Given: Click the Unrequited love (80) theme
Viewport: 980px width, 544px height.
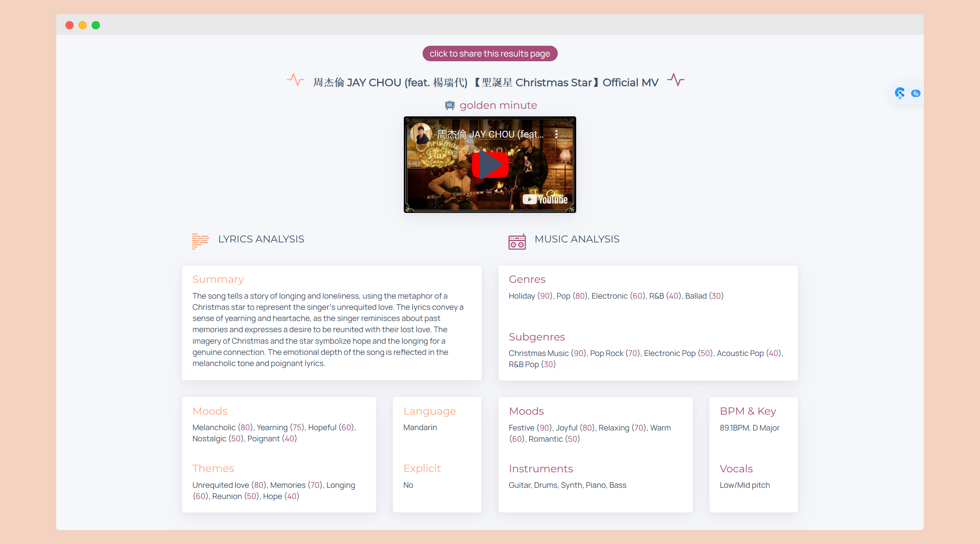Looking at the screenshot, I should tap(229, 485).
